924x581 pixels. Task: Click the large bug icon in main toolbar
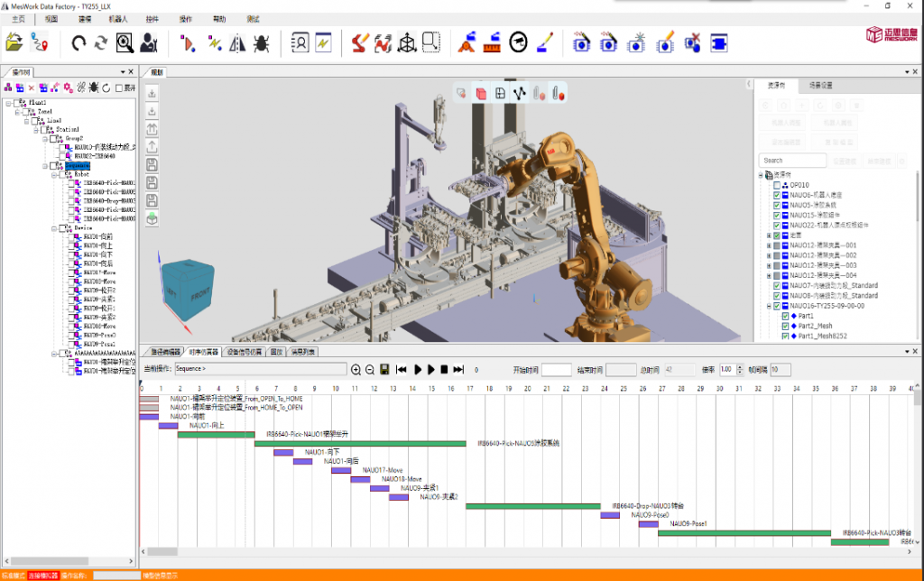tap(261, 43)
